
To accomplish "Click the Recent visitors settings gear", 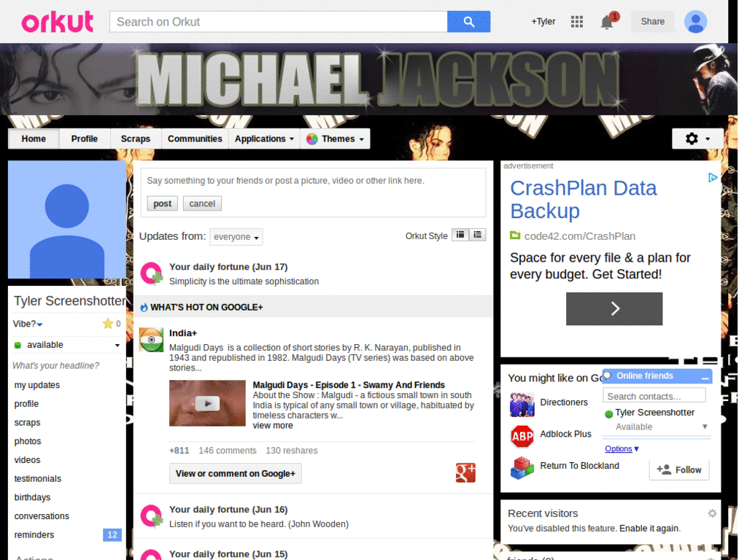I will coord(712,513).
